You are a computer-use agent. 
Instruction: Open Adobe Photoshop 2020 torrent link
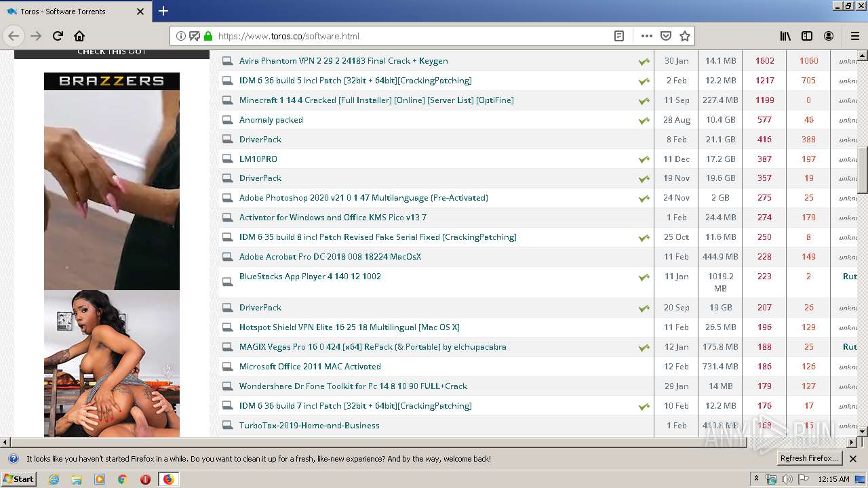[x=363, y=198]
